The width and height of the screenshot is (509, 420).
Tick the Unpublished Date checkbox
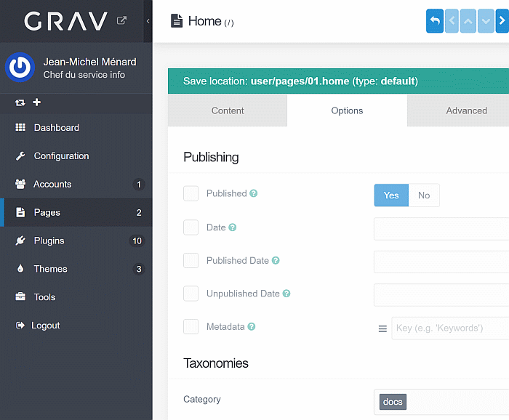[x=191, y=294]
